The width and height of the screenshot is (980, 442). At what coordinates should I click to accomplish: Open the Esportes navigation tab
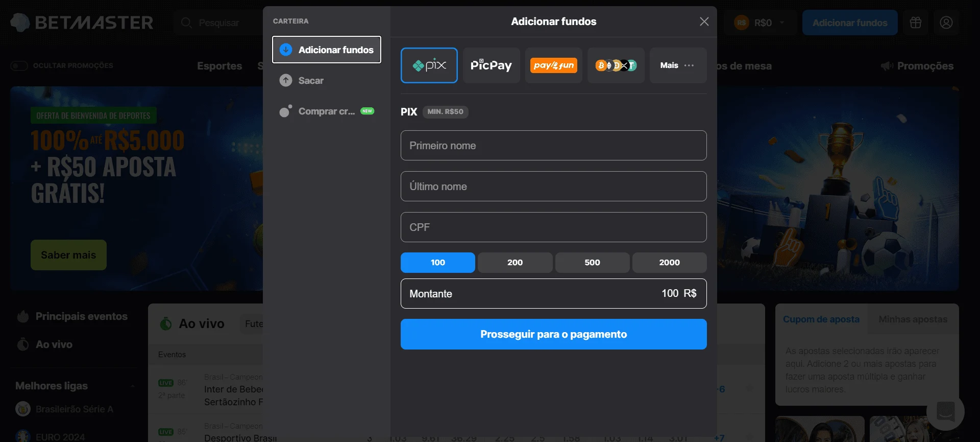(x=219, y=66)
